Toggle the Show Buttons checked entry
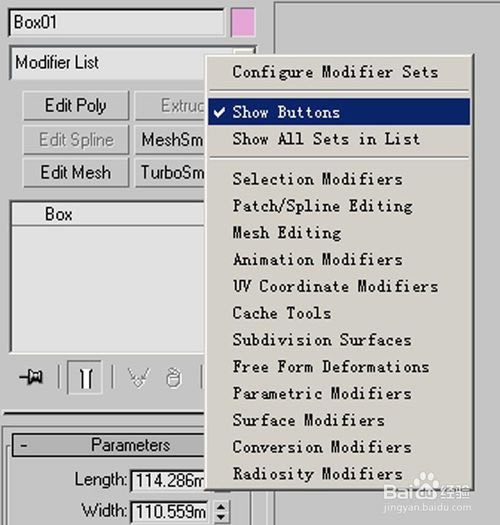500x525 pixels. tap(339, 112)
